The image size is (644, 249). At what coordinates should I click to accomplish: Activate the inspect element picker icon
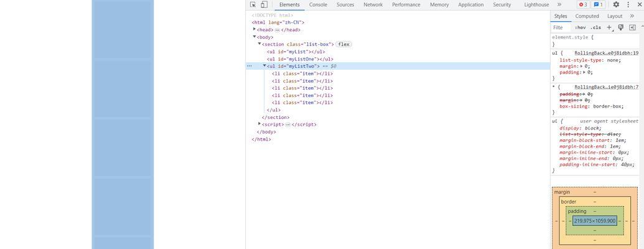pos(253,4)
